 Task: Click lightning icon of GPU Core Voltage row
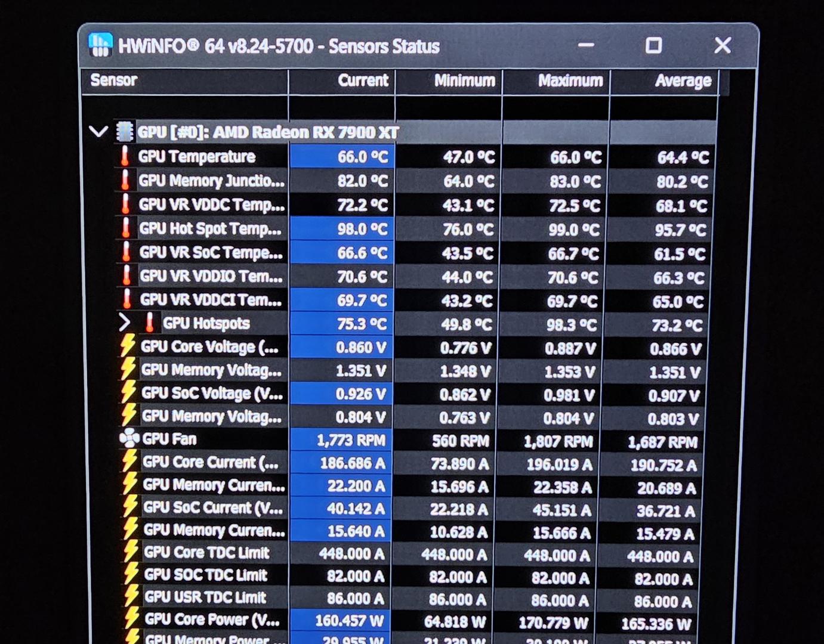pos(128,346)
